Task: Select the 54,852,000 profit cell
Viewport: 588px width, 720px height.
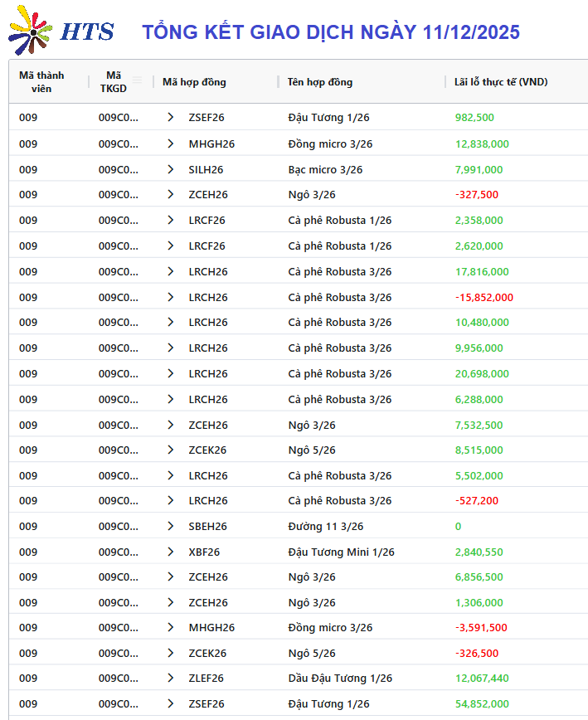Action: (x=482, y=704)
